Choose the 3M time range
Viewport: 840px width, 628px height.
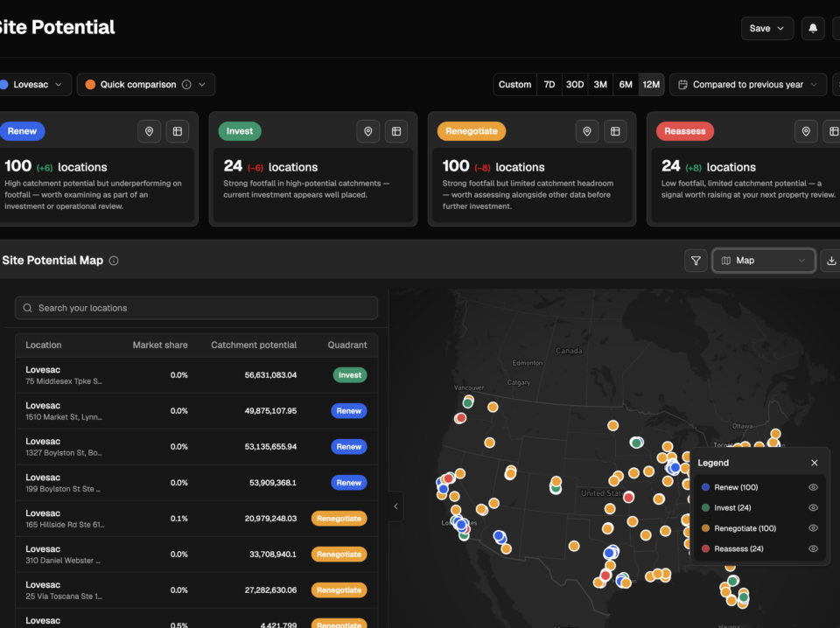point(600,85)
